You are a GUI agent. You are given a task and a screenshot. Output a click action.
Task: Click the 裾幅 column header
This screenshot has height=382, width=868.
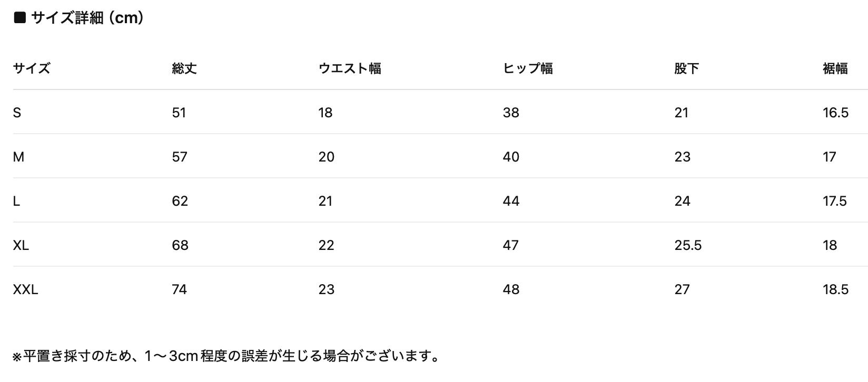835,68
